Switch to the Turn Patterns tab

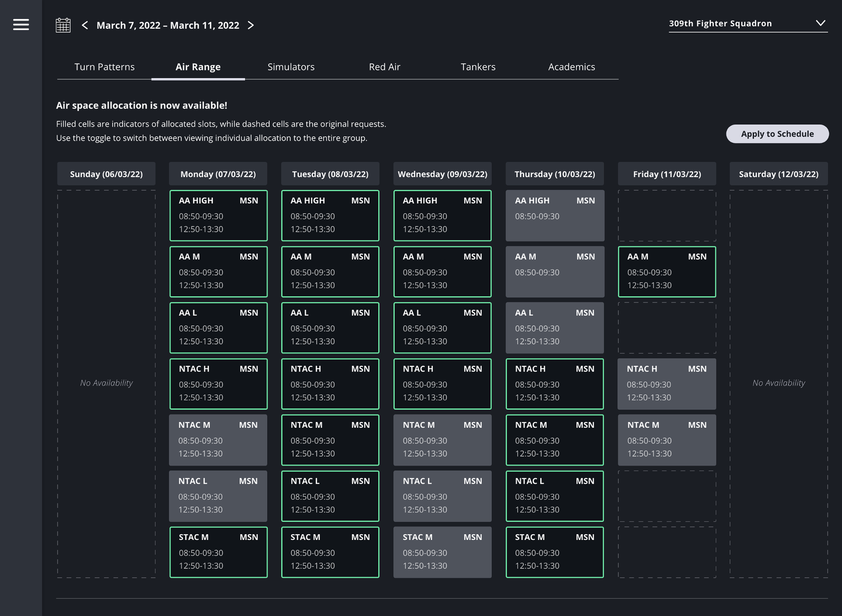[x=104, y=67]
